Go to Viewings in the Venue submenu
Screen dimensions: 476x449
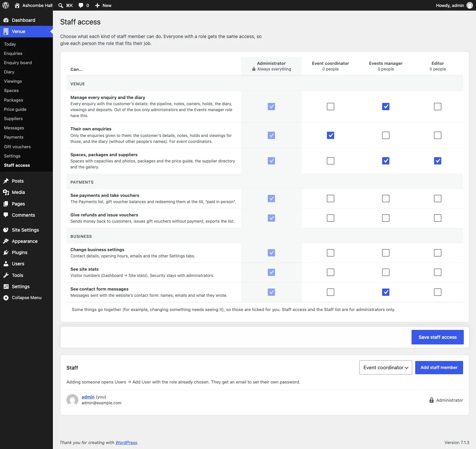13,81
